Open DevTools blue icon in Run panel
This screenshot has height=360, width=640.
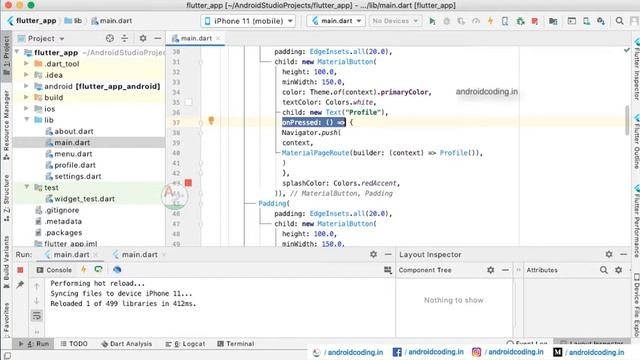pyautogui.click(x=117, y=269)
